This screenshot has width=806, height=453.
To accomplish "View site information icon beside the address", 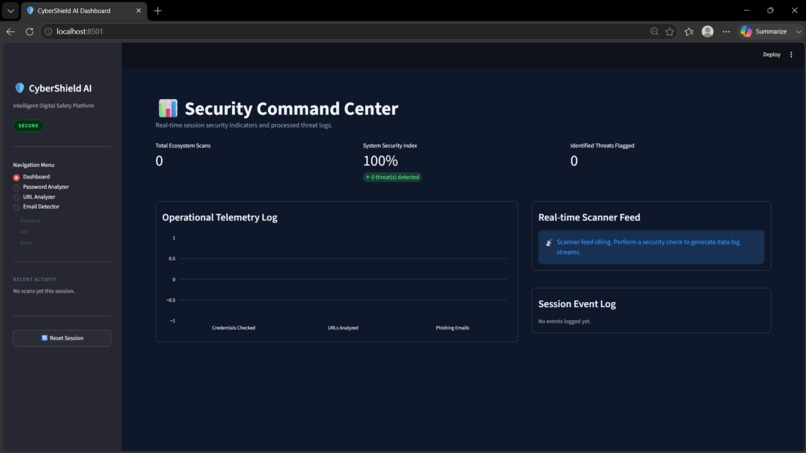I will [48, 31].
